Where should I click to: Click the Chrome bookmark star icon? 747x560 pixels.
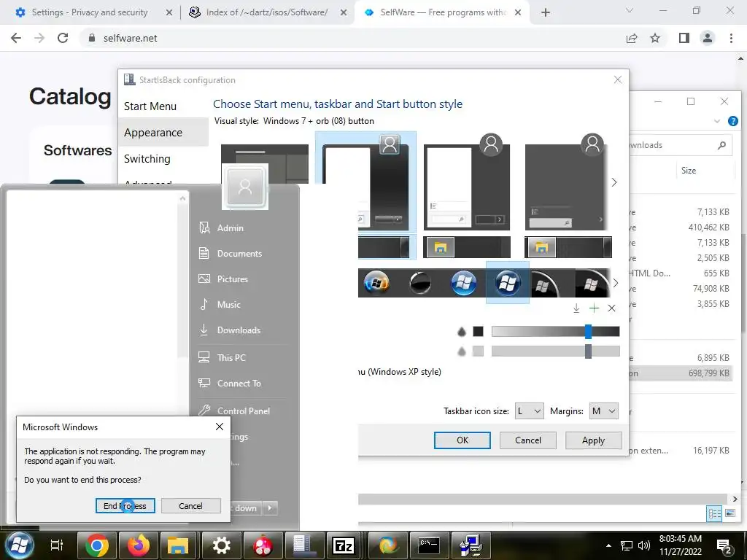656,38
